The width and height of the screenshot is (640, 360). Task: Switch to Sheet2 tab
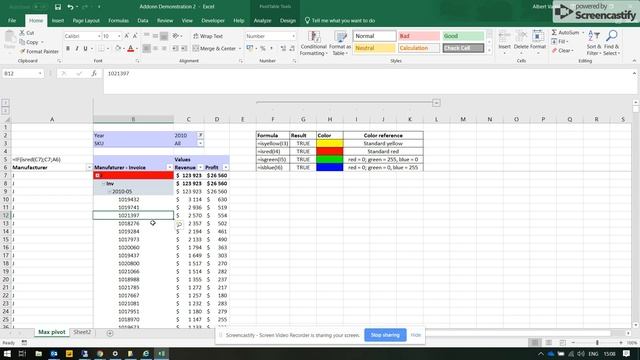point(82,332)
